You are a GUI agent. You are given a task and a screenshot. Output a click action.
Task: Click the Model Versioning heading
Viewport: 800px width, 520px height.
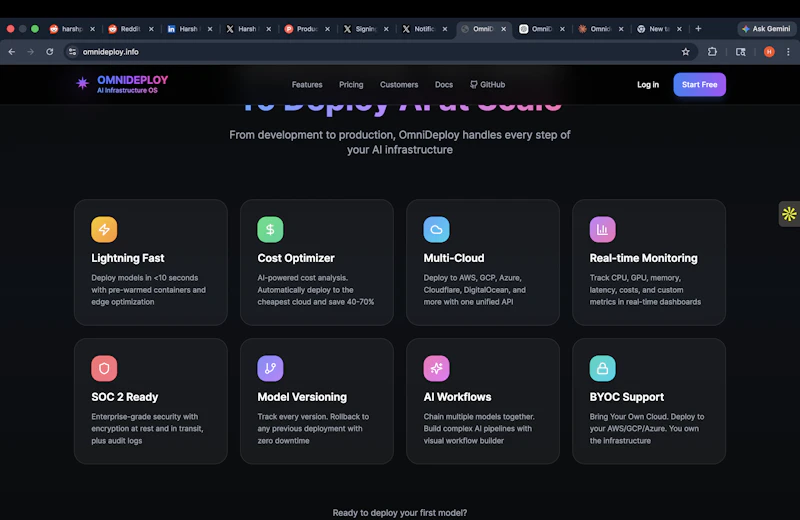302,397
